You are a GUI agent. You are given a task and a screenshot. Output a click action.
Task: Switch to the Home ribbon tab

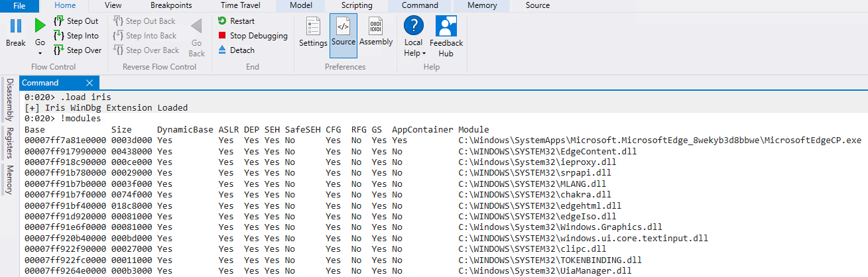point(65,5)
